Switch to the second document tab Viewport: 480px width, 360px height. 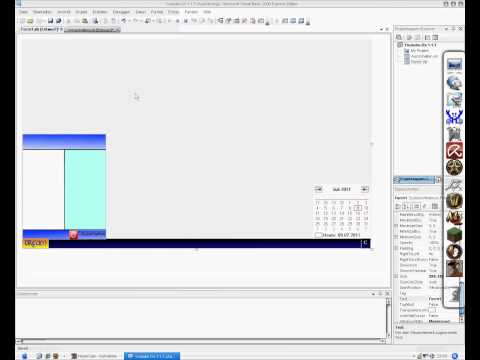[92, 30]
